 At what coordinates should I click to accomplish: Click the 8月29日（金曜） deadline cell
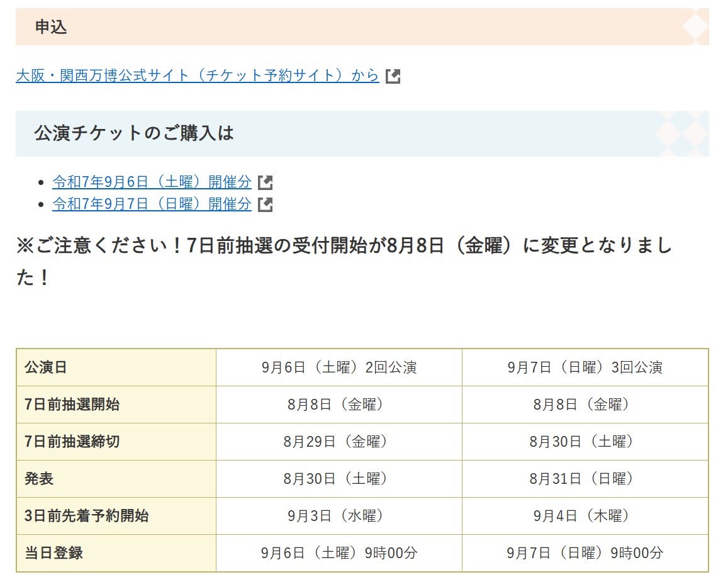point(339,442)
